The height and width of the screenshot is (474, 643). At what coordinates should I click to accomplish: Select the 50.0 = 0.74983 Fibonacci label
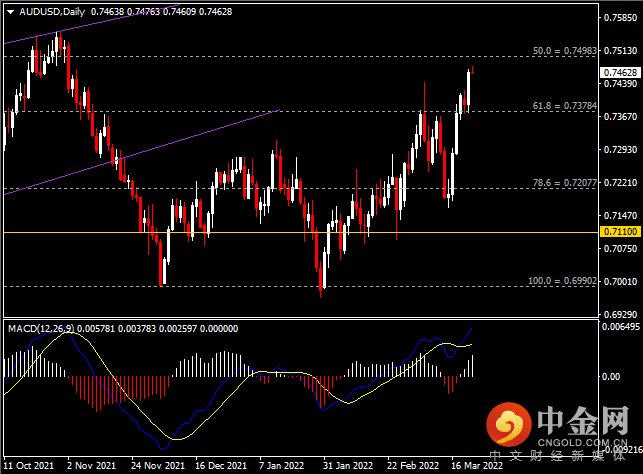(x=564, y=50)
